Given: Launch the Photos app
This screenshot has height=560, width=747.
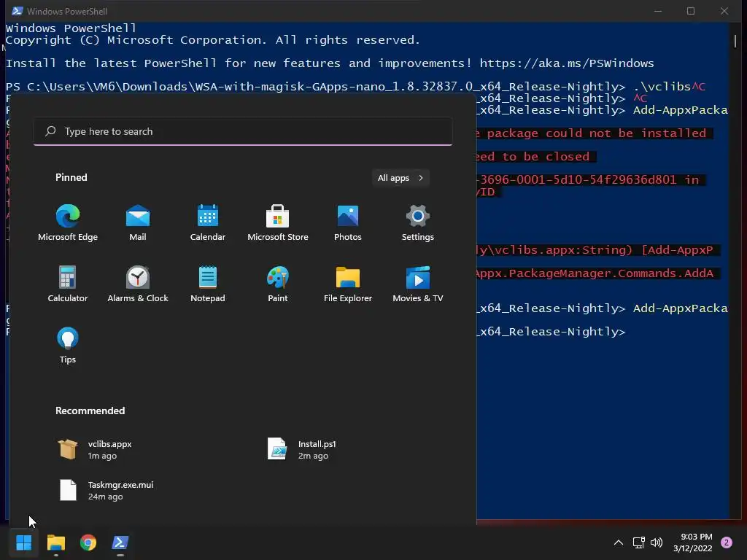Looking at the screenshot, I should [348, 223].
